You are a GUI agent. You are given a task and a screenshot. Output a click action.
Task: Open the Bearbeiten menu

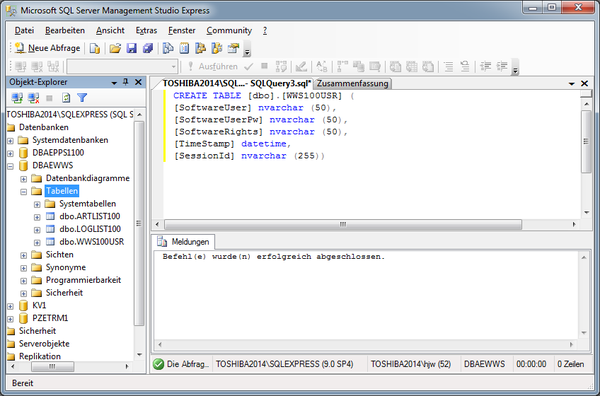click(x=65, y=31)
